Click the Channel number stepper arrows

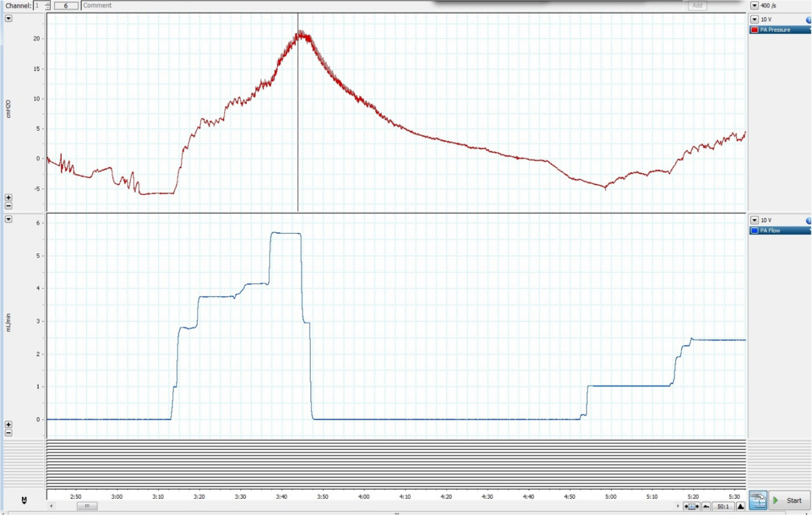48,5
